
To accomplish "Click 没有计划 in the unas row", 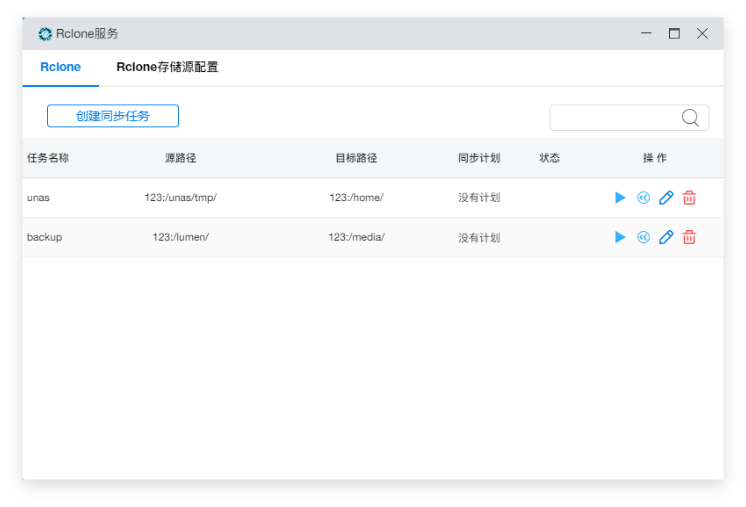I will [479, 197].
